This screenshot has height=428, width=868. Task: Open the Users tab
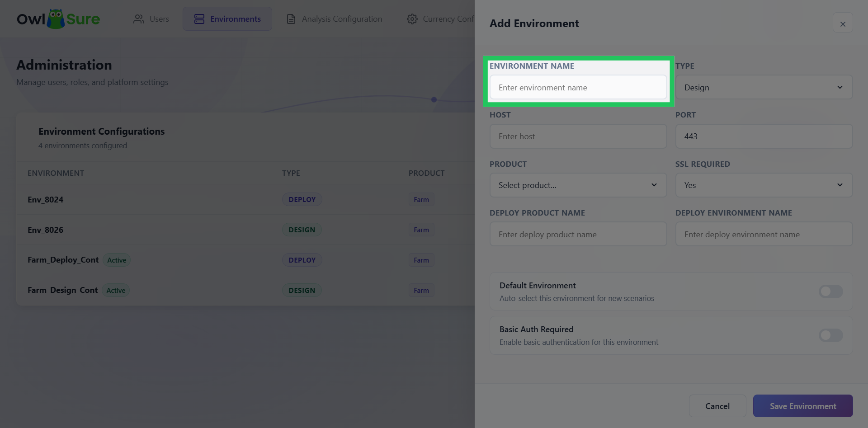tap(151, 19)
